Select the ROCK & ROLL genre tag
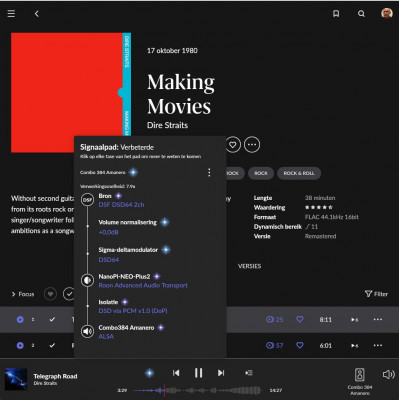 pyautogui.click(x=299, y=173)
